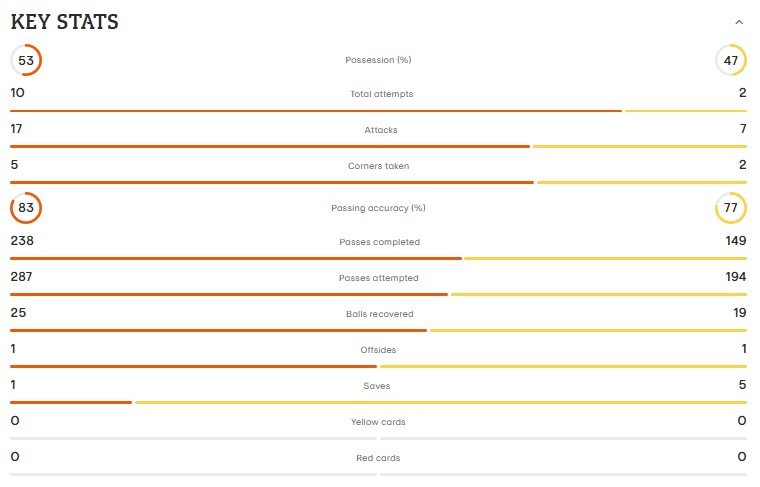The height and width of the screenshot is (487, 760).
Task: Click the Red cards label
Action: [378, 458]
